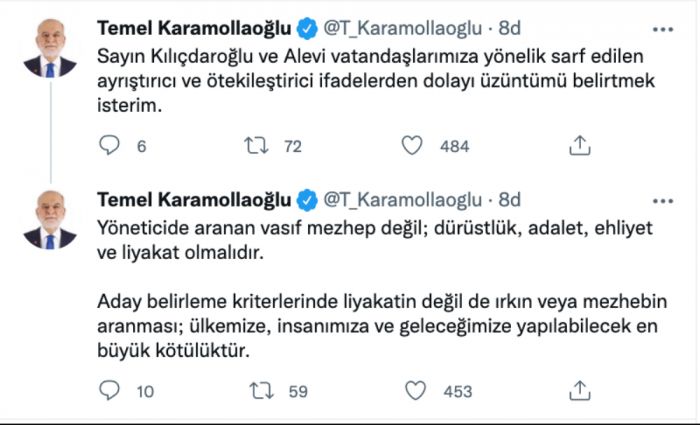Open share options on second tweet
700x425 pixels.
pyautogui.click(x=579, y=390)
